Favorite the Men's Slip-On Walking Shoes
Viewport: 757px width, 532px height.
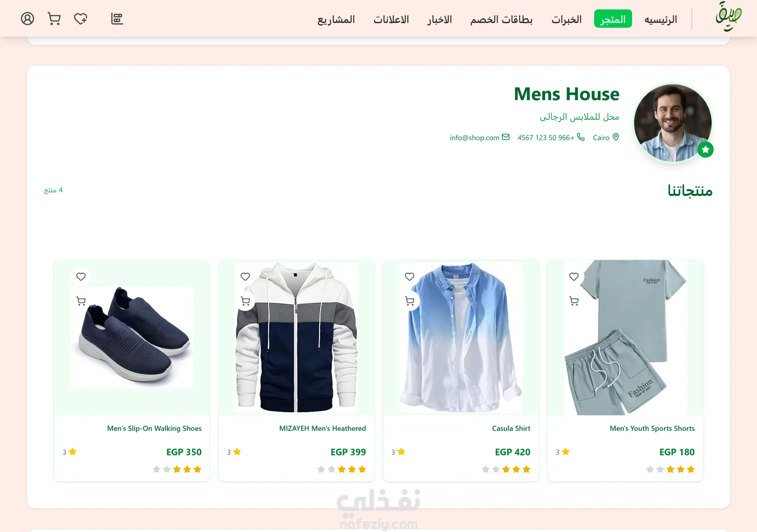(81, 277)
